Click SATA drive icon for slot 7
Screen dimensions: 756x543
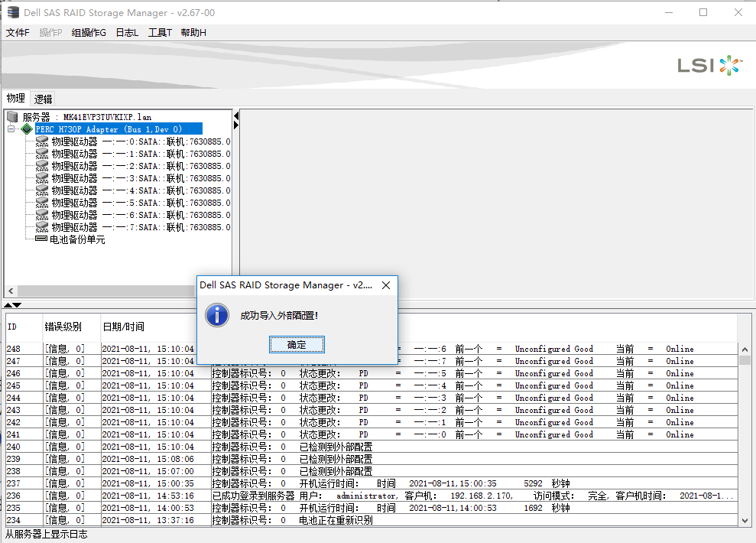pyautogui.click(x=42, y=227)
